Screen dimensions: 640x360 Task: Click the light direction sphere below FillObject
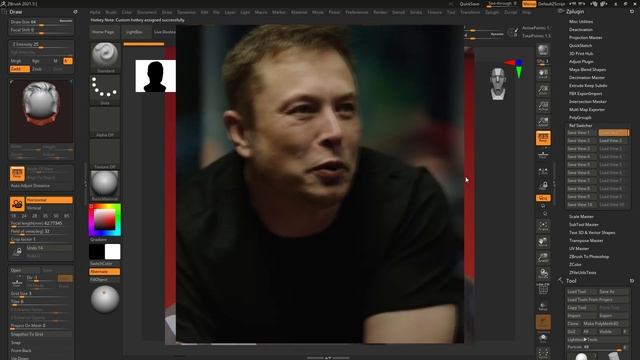click(x=105, y=299)
